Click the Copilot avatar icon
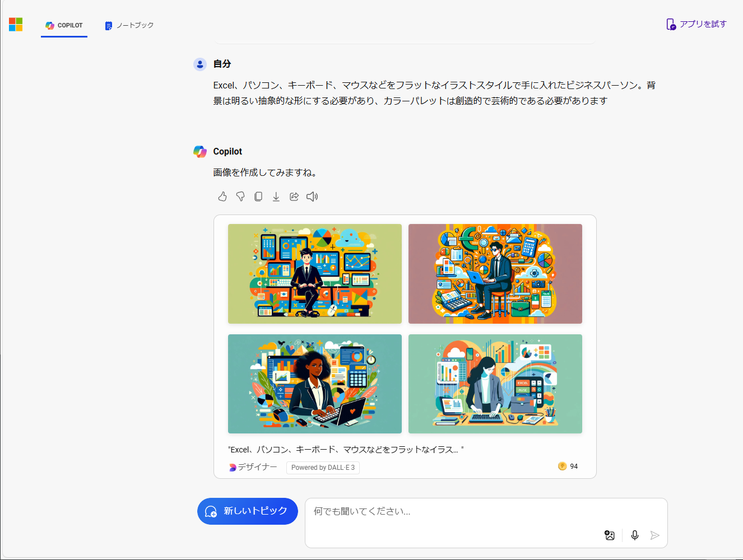 [x=200, y=151]
